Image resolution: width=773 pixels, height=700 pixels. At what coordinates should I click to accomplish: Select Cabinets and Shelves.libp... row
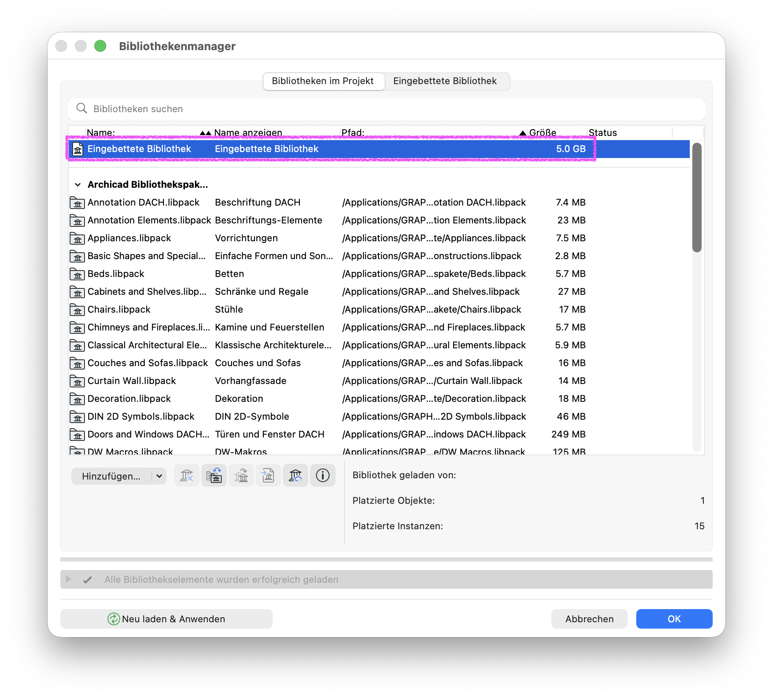coord(379,292)
